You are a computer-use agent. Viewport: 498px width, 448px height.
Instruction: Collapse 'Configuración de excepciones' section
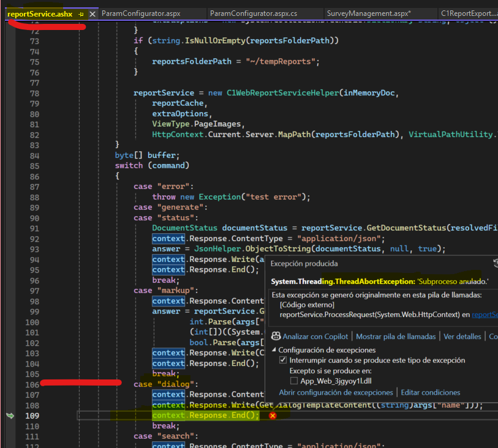pos(274,350)
